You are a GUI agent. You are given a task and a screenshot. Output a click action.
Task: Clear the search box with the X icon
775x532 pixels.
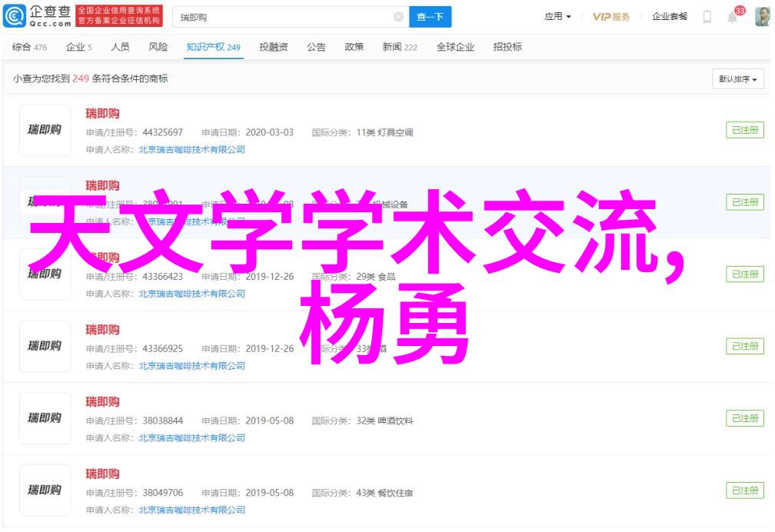tap(398, 17)
